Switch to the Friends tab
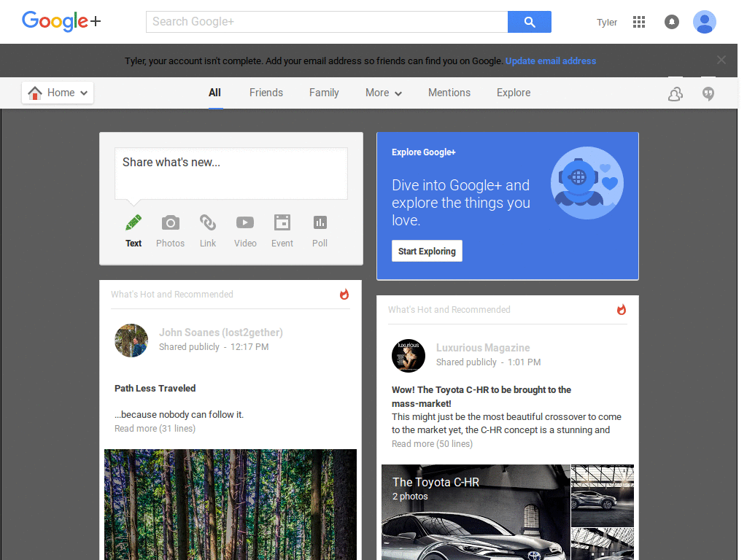The width and height of the screenshot is (747, 560). [266, 93]
